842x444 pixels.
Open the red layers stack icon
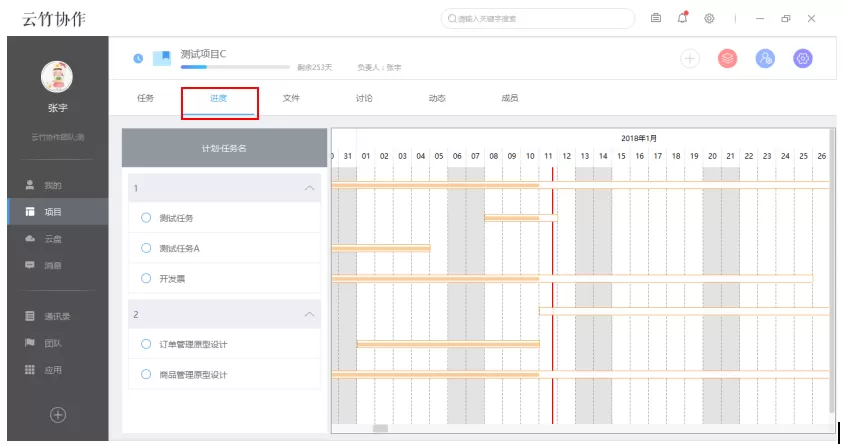(728, 58)
